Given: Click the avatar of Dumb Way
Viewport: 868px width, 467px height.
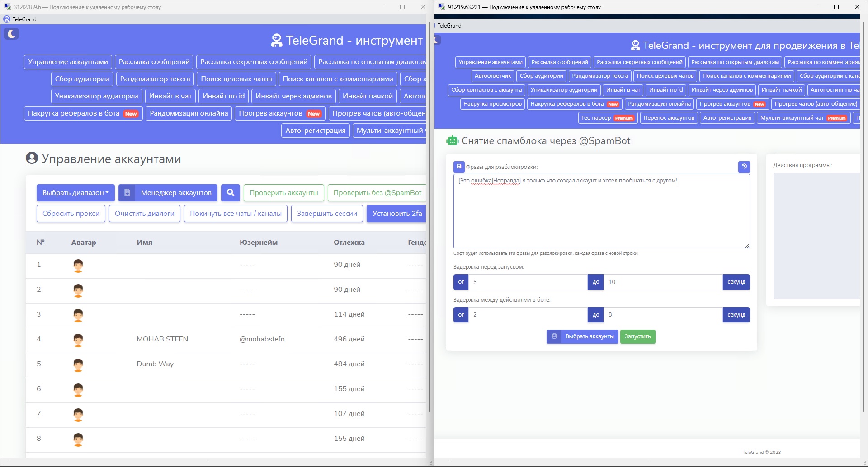Looking at the screenshot, I should pyautogui.click(x=78, y=365).
